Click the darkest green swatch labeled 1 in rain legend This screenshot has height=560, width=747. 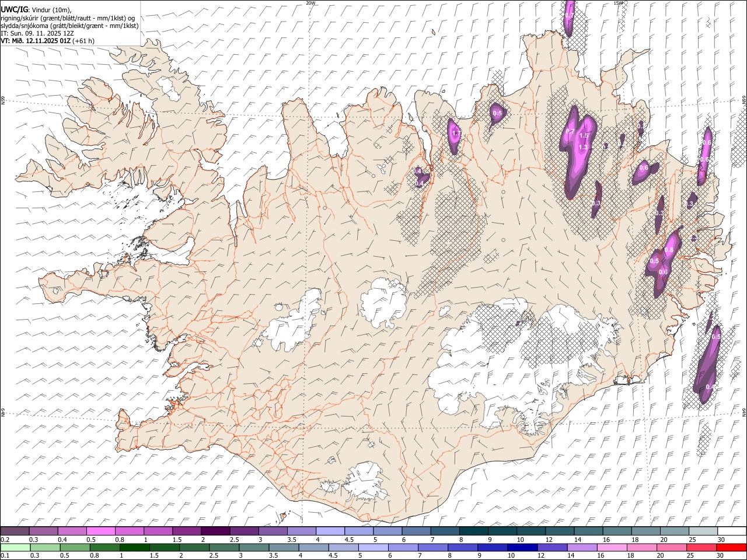point(134,548)
